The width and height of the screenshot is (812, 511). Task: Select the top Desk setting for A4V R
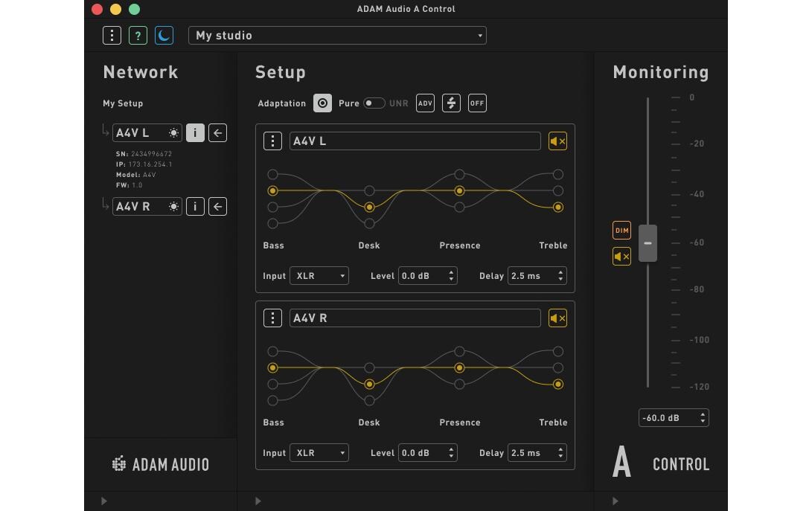click(369, 367)
